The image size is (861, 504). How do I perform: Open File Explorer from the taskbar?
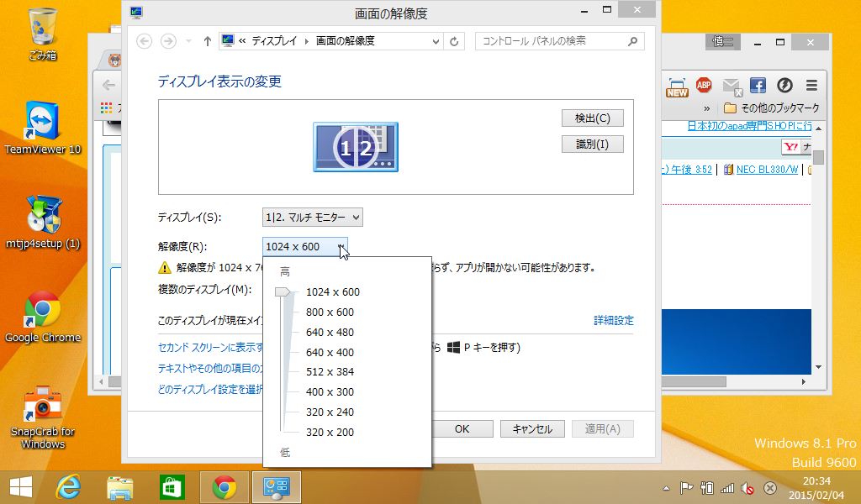(120, 487)
